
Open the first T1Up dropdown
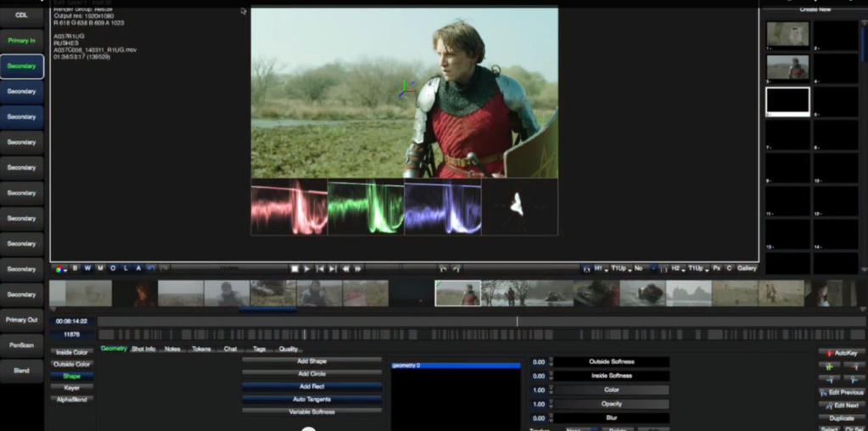(x=621, y=268)
